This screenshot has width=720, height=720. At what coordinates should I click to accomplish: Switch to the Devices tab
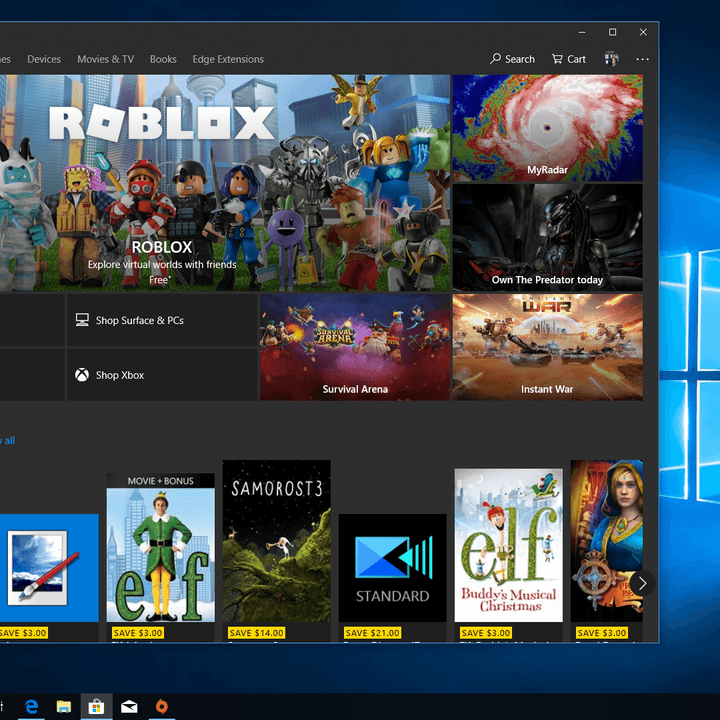tap(44, 59)
